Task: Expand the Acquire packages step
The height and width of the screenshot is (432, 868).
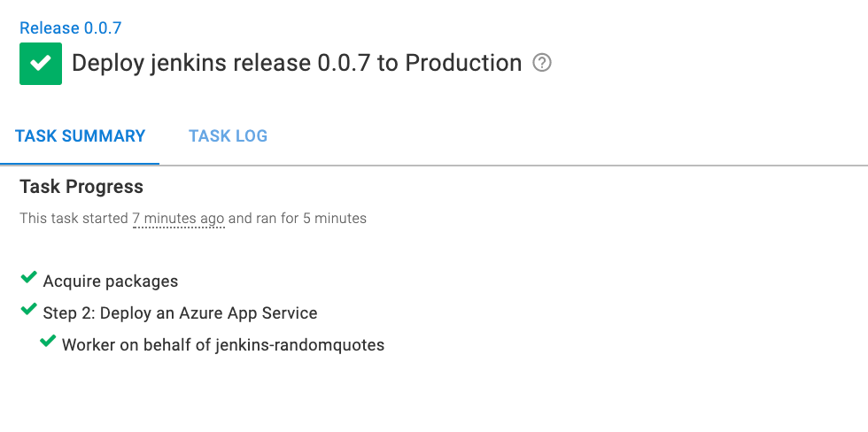Action: coord(111,281)
